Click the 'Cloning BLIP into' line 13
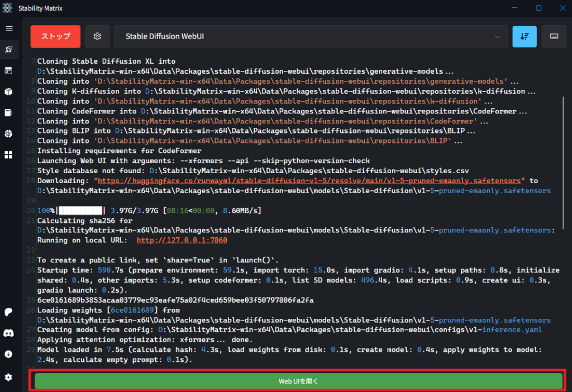The image size is (572, 392). pos(256,131)
